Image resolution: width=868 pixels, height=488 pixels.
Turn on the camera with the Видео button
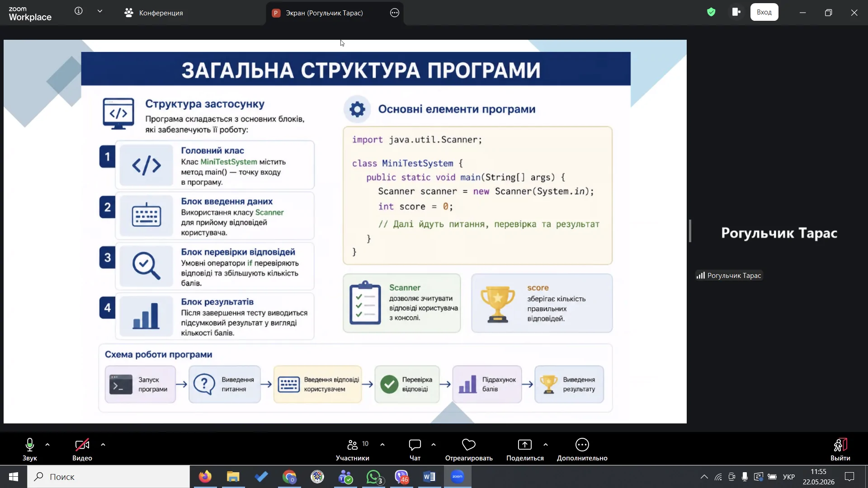82,450
